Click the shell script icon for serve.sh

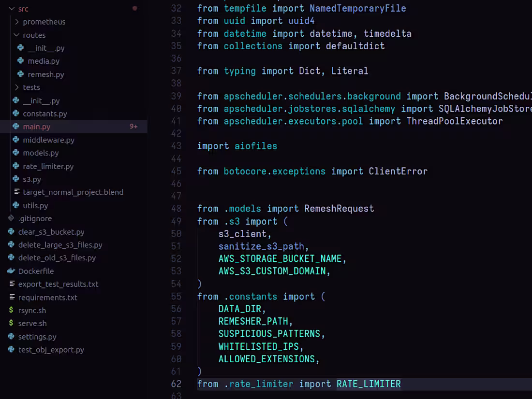pos(12,323)
